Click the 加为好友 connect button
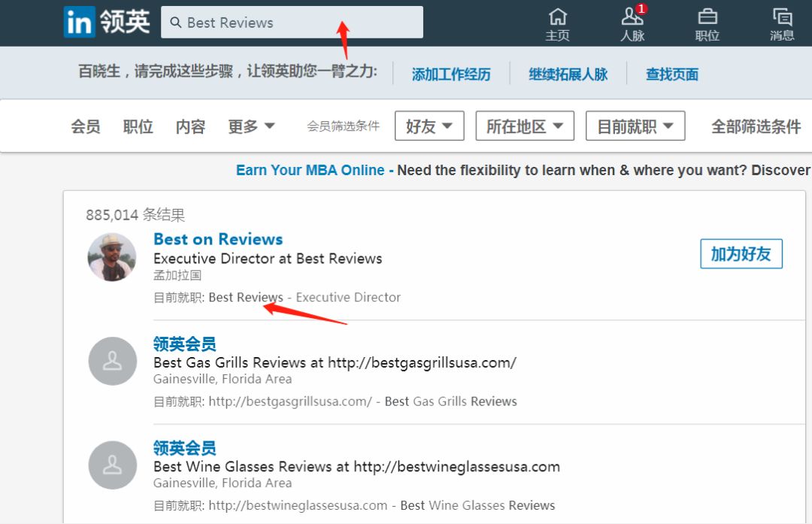This screenshot has height=524, width=812. [741, 253]
